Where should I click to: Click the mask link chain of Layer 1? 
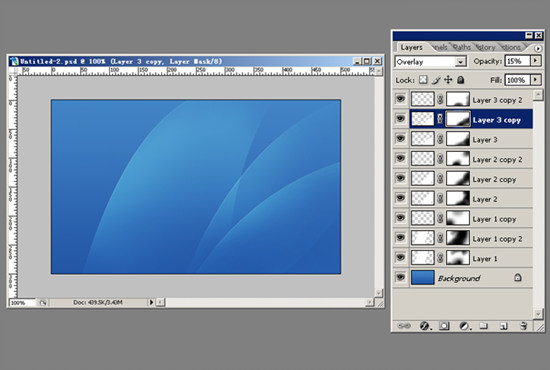(x=440, y=258)
